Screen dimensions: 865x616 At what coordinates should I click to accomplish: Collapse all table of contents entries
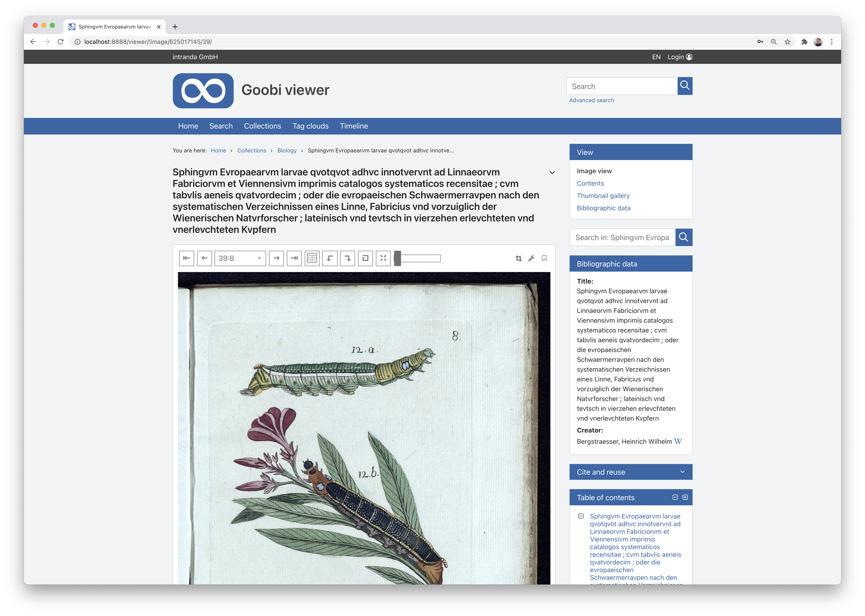click(x=675, y=497)
